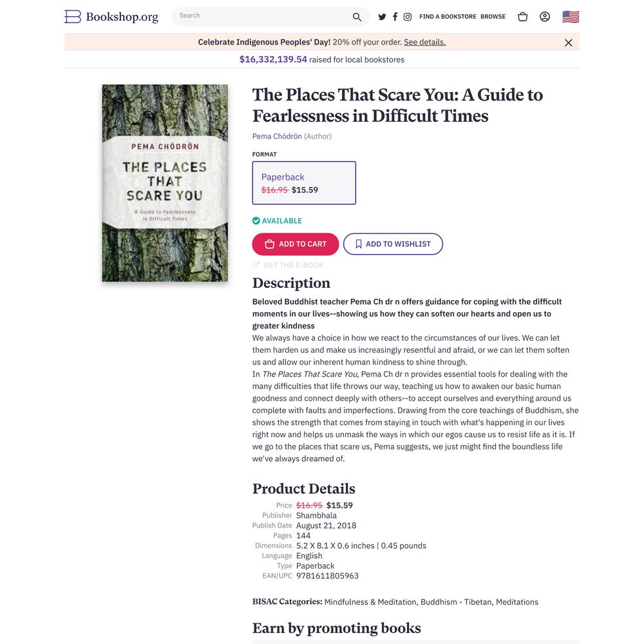Viewport: 644px width, 644px height.
Task: Click the search magnifier icon
Action: (x=357, y=17)
